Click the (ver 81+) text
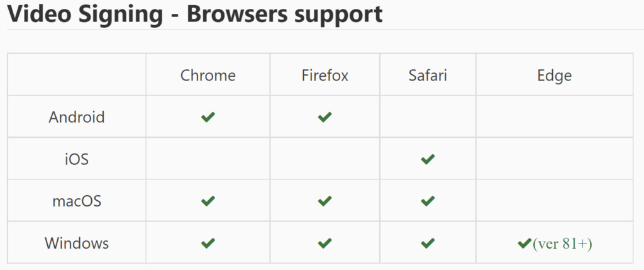The height and width of the screenshot is (270, 644). click(x=562, y=244)
